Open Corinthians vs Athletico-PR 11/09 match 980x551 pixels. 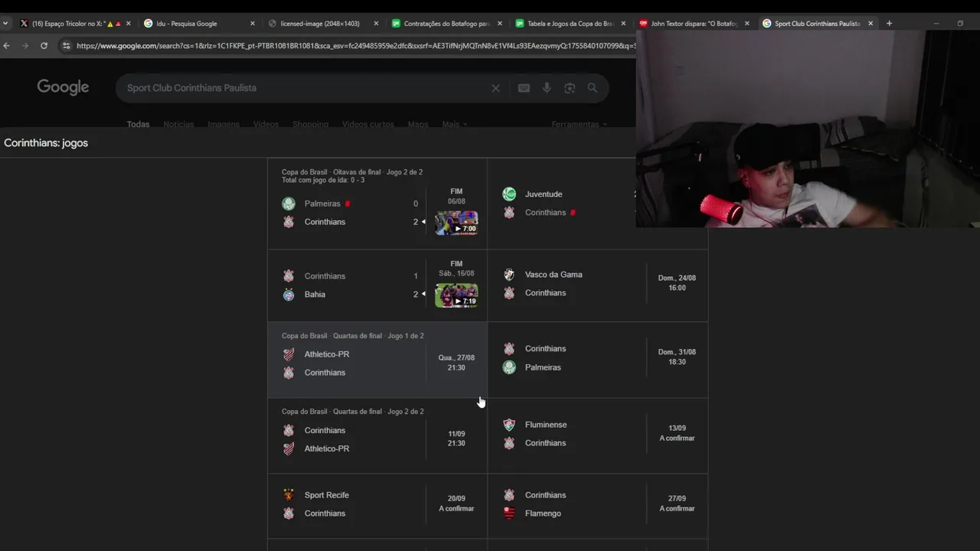377,435
